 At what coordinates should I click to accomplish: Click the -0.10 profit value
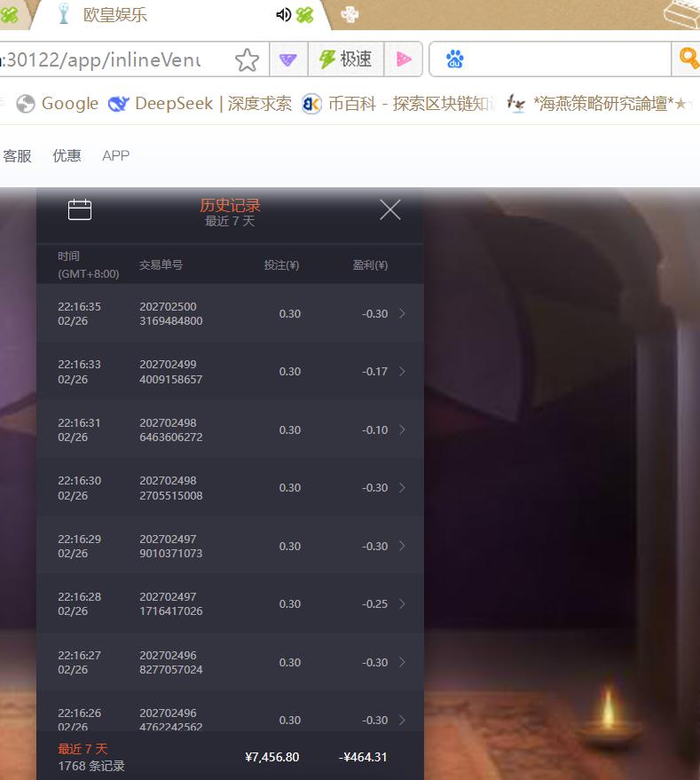[374, 429]
